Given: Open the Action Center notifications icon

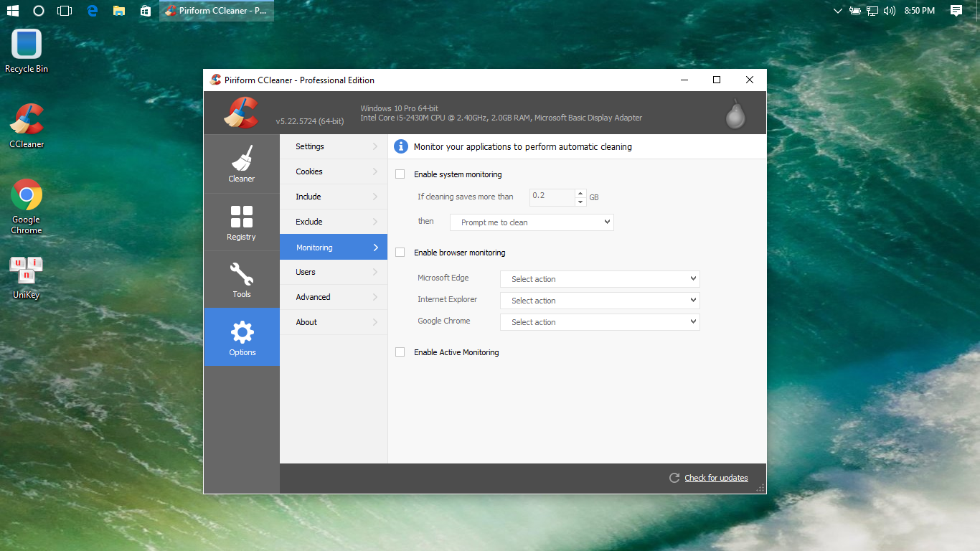Looking at the screenshot, I should coord(956,11).
